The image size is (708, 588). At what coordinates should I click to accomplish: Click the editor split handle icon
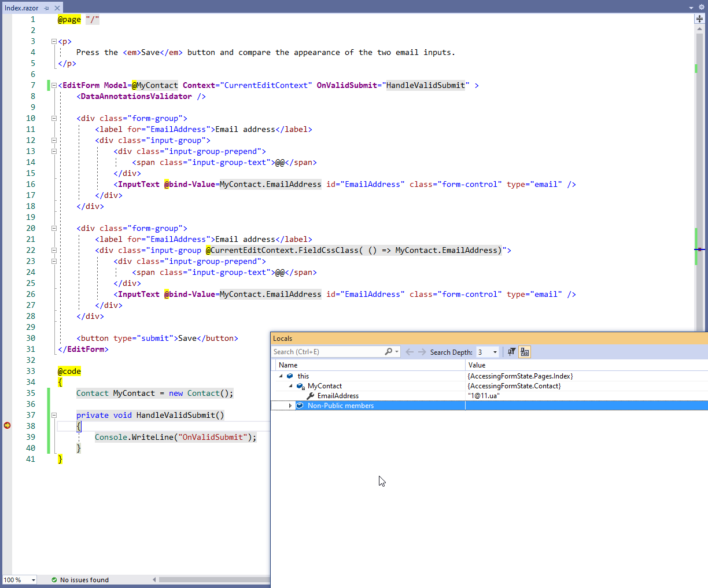[x=699, y=19]
